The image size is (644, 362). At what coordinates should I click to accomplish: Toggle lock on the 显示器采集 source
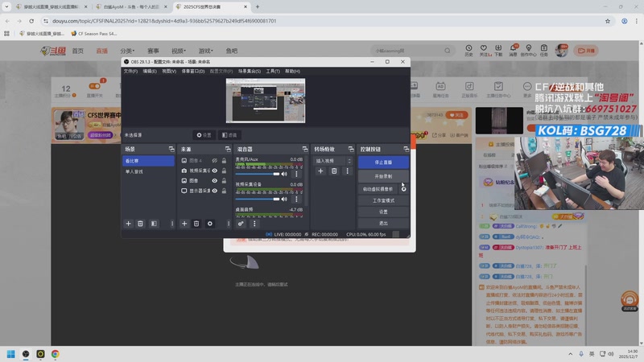224,191
